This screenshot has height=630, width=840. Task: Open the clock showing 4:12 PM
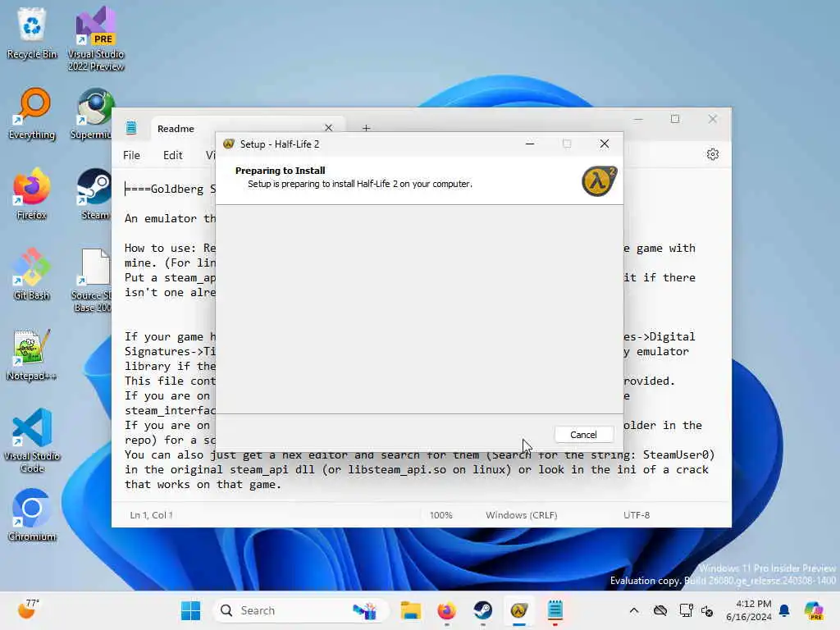click(748, 610)
